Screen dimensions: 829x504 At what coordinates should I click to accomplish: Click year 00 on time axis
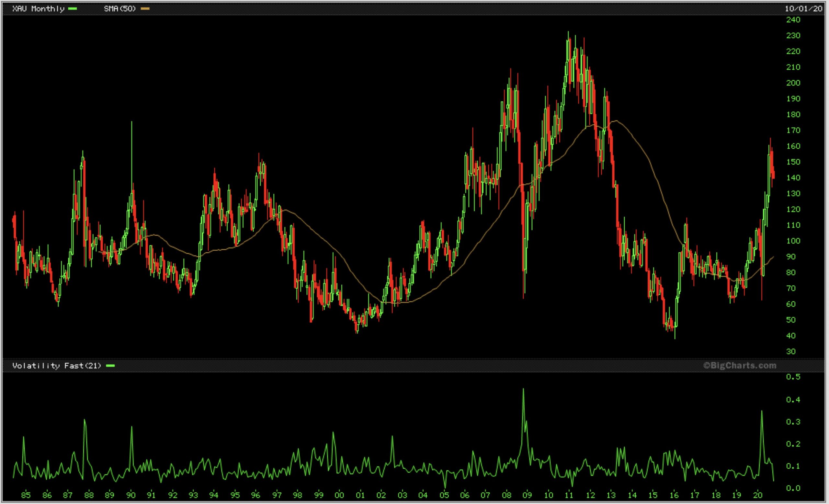pos(339,495)
